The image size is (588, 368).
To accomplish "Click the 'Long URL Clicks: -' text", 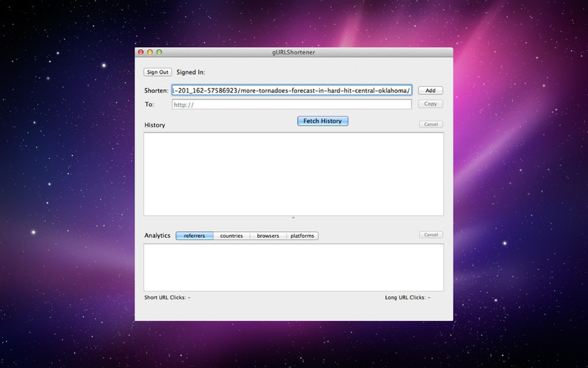I will pos(408,297).
